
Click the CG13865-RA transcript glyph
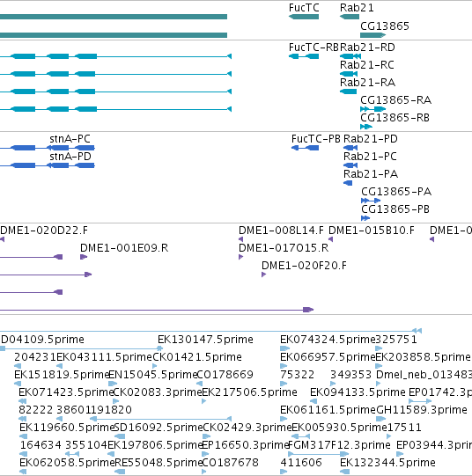[x=373, y=109]
